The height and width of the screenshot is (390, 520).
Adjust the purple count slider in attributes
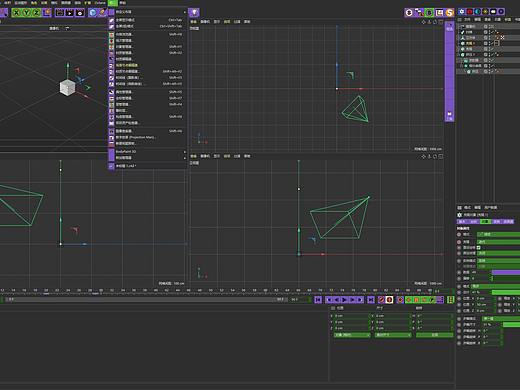click(x=506, y=272)
